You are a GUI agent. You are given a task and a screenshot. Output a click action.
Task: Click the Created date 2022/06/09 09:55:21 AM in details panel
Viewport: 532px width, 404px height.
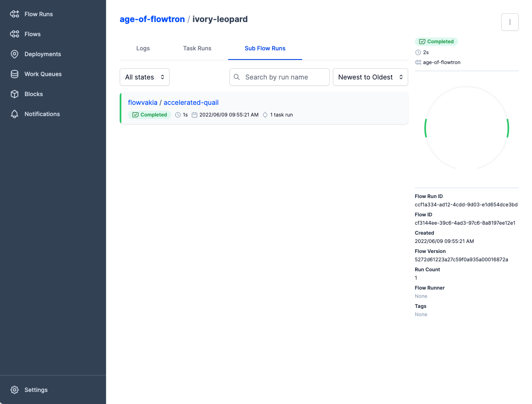click(444, 241)
